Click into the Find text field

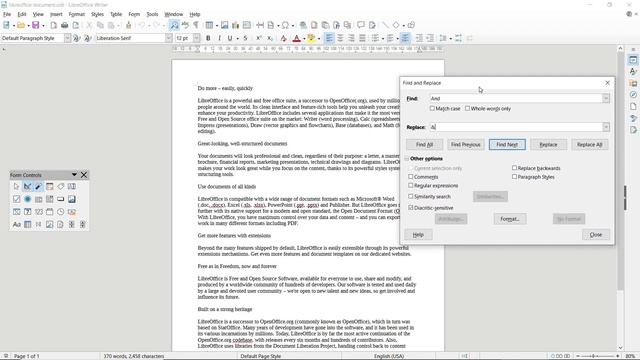pos(516,98)
